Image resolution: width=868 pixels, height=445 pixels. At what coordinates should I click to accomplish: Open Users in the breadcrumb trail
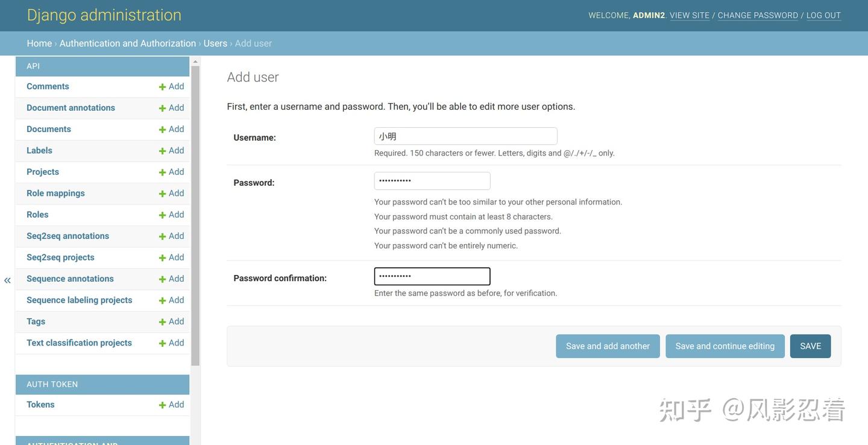pos(215,43)
